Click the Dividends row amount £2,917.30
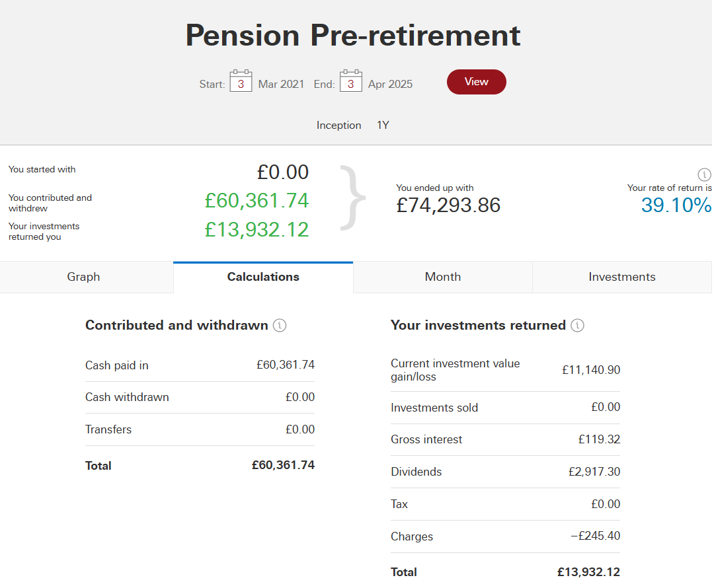 (594, 472)
